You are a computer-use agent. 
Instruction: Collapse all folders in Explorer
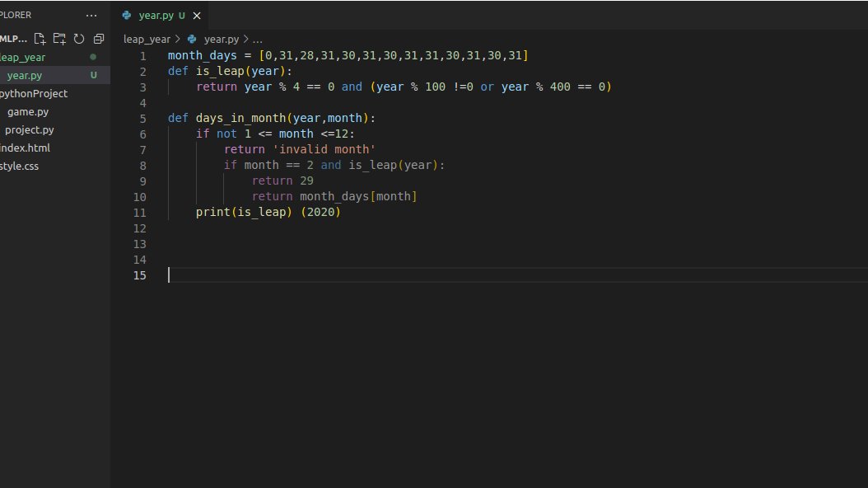click(x=99, y=39)
